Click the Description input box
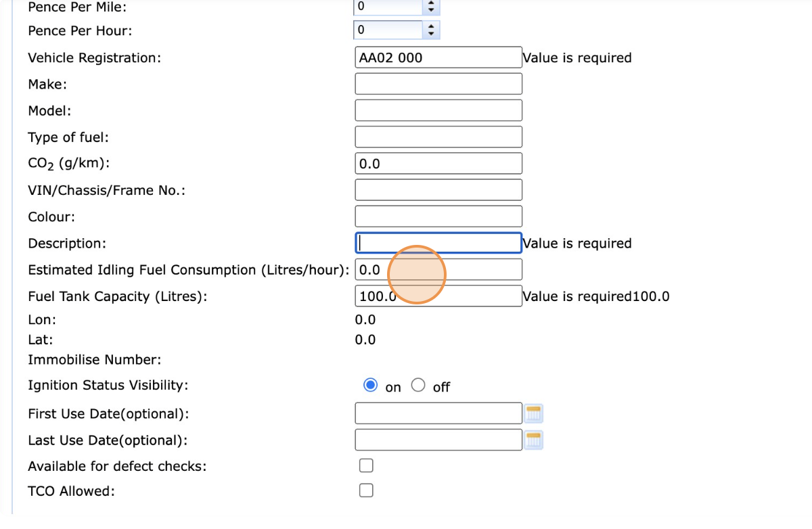The width and height of the screenshot is (812, 529). [x=438, y=242]
